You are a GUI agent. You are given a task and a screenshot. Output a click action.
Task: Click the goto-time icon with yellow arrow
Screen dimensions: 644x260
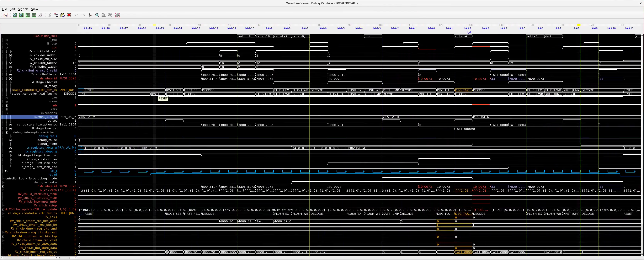click(91, 15)
